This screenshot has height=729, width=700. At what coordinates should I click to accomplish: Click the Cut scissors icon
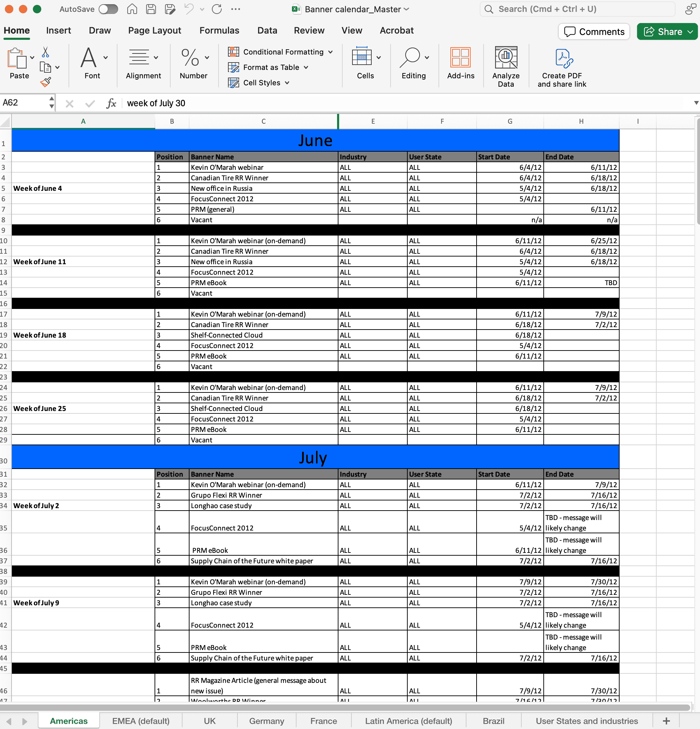pyautogui.click(x=45, y=52)
